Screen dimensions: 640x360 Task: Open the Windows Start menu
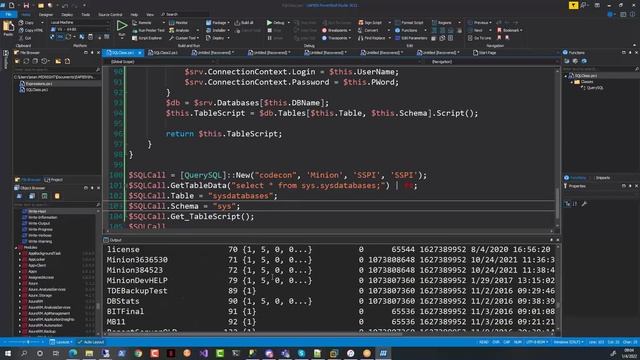(x=7, y=353)
